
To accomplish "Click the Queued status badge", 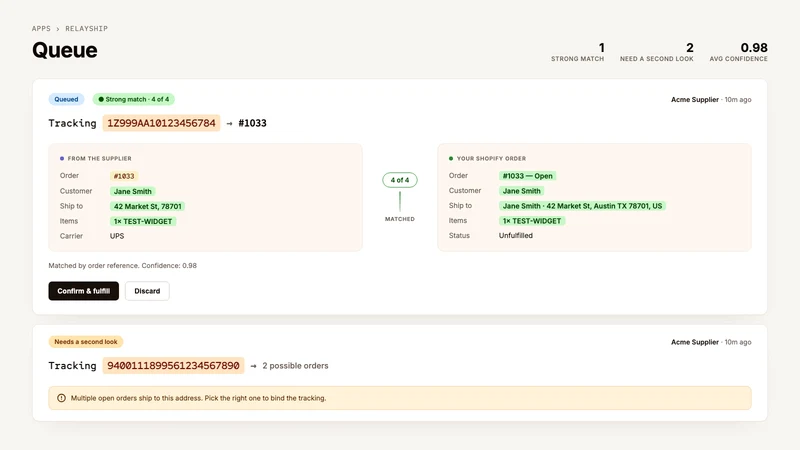I will (66, 99).
